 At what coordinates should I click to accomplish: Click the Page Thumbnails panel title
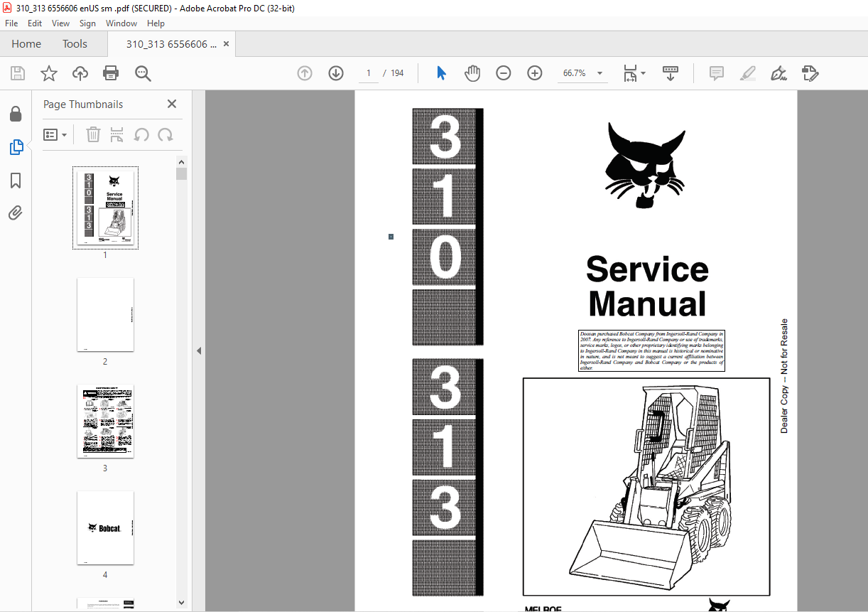click(83, 104)
